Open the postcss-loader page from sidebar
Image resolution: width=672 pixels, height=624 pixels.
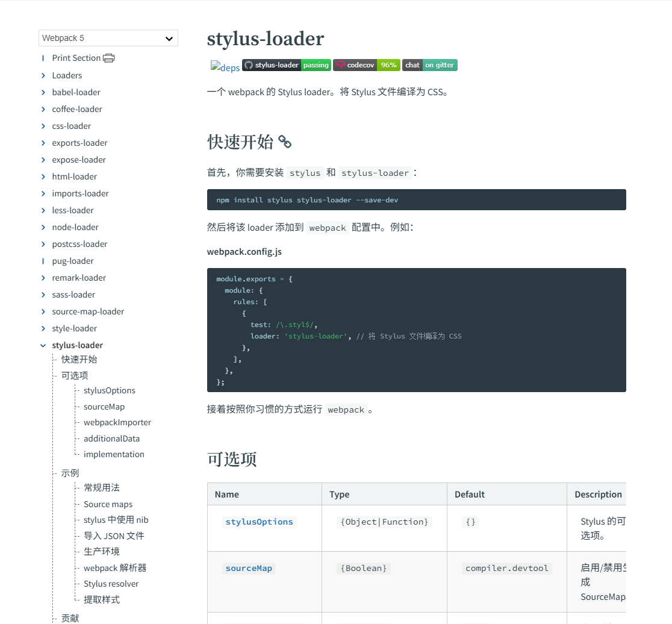point(79,244)
